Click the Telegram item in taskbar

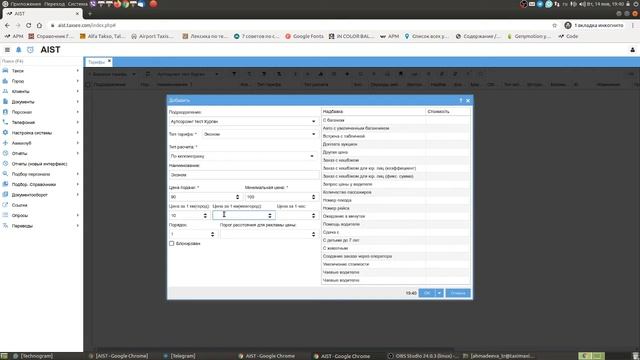pos(179,356)
